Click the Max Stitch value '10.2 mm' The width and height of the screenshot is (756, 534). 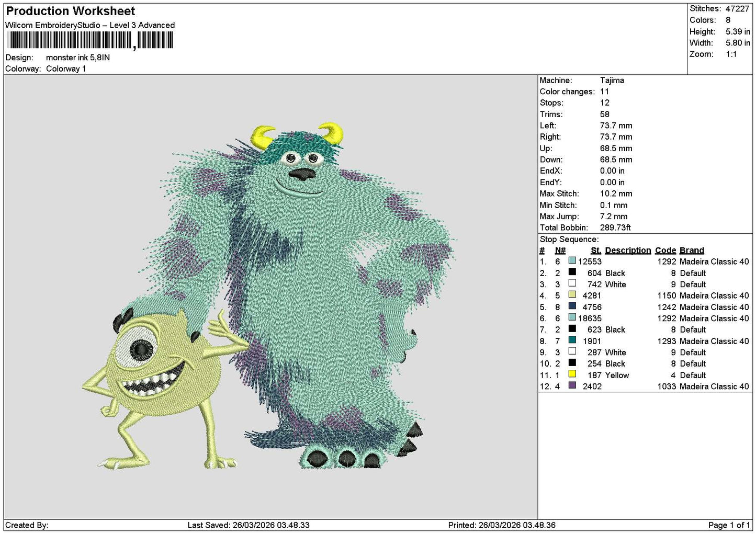pyautogui.click(x=616, y=194)
